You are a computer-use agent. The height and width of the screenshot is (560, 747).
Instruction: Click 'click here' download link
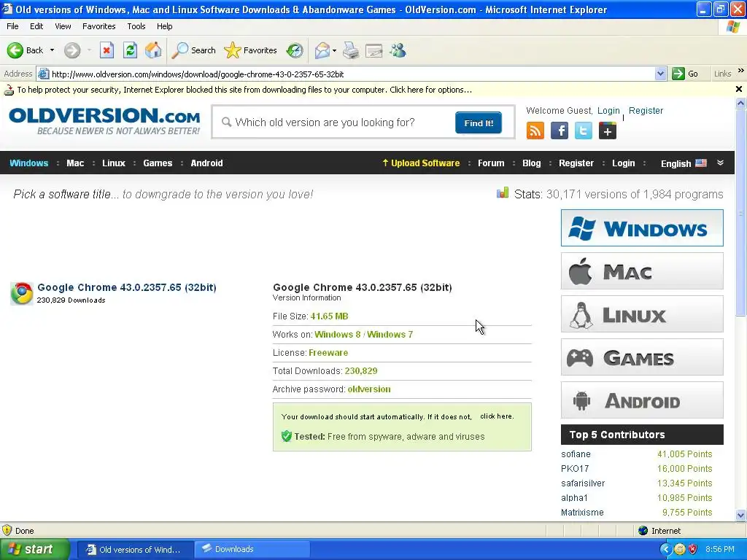497,416
